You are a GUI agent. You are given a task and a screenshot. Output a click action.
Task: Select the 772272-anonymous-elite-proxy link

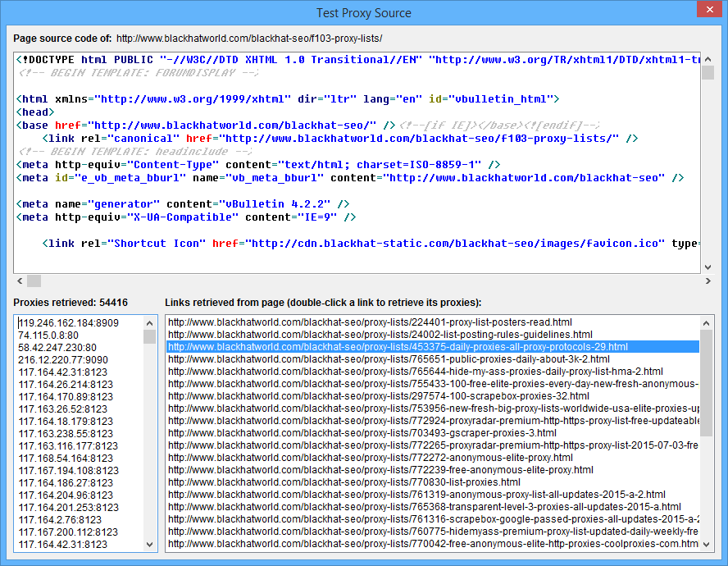pyautogui.click(x=433, y=458)
